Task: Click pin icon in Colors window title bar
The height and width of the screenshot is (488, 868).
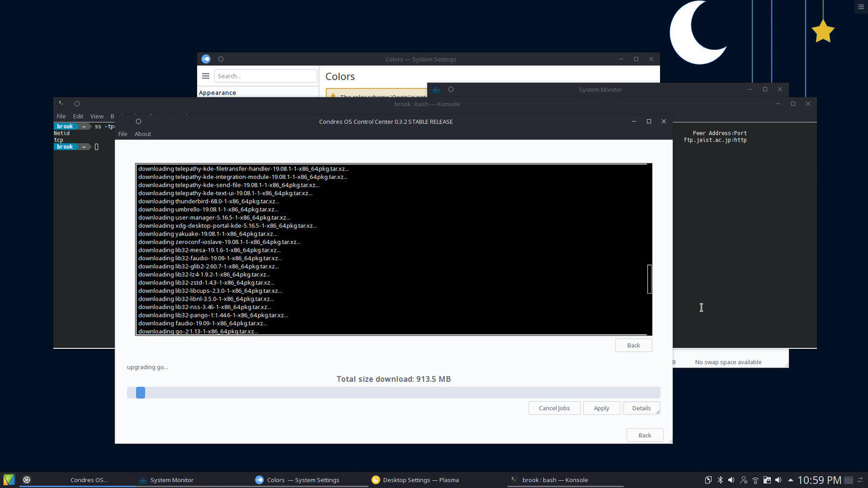Action: pyautogui.click(x=221, y=59)
